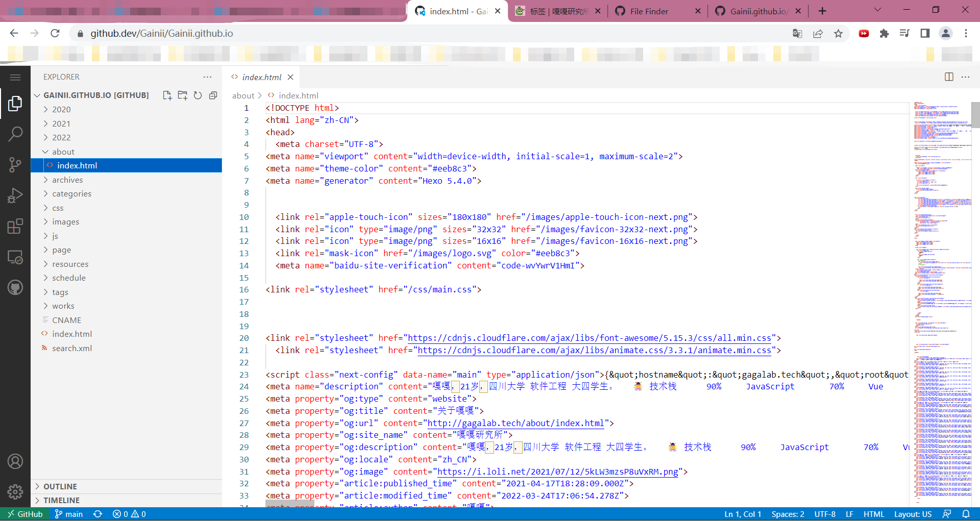Collapse all folders in Explorer
This screenshot has width=980, height=521.
point(213,95)
